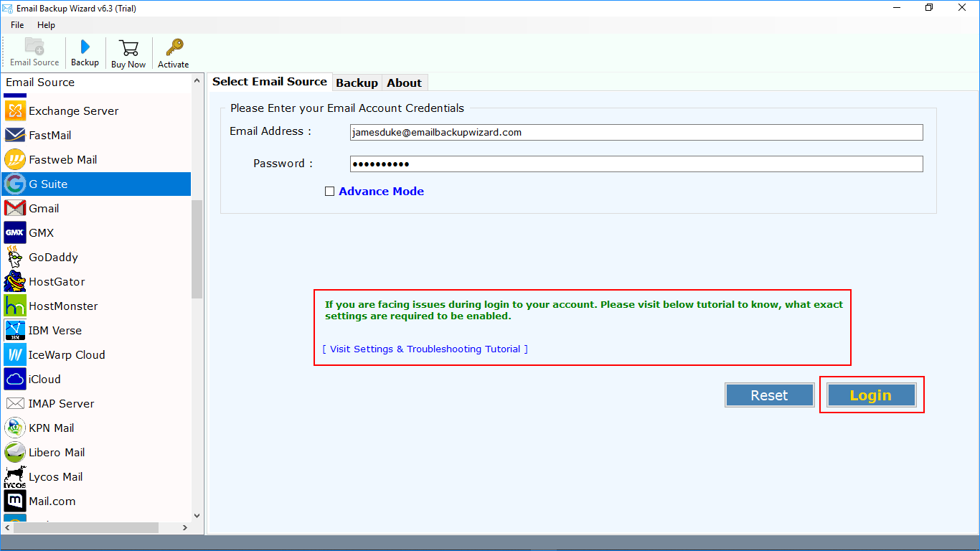Screen dimensions: 980x551
Task: Open the File menu
Action: (x=17, y=25)
